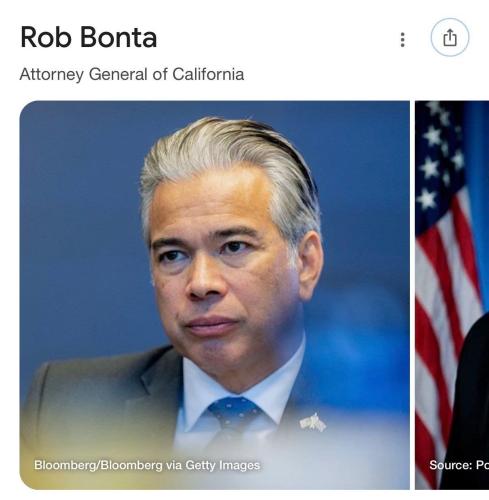Click the Attorney General of California subtitle
Viewport: 489px width, 500px height.
pyautogui.click(x=132, y=74)
